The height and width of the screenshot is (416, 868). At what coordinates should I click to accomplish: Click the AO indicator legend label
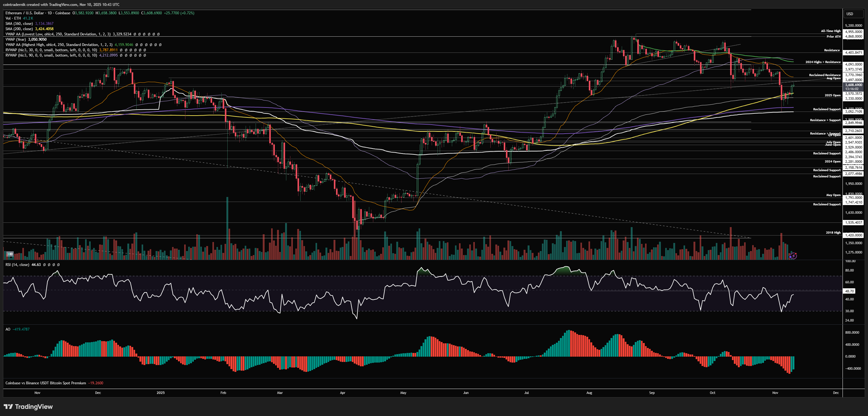coord(8,329)
